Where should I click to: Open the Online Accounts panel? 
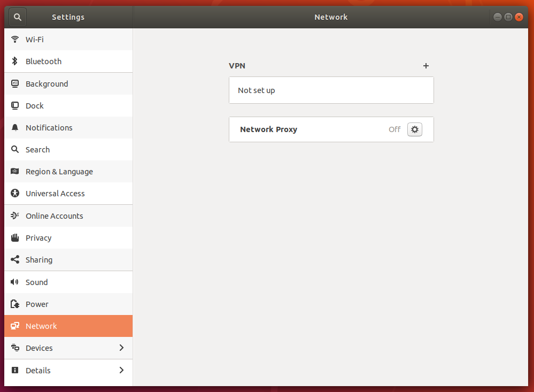pyautogui.click(x=68, y=216)
